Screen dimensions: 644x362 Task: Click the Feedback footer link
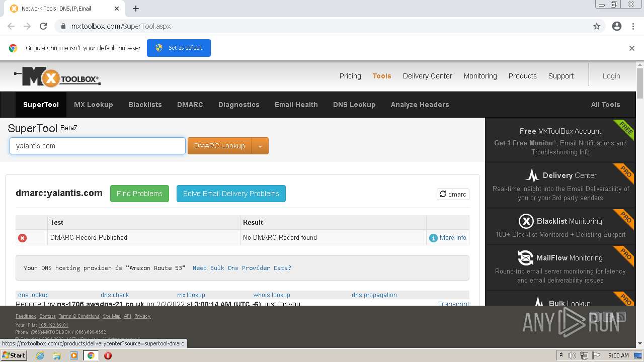(x=26, y=316)
